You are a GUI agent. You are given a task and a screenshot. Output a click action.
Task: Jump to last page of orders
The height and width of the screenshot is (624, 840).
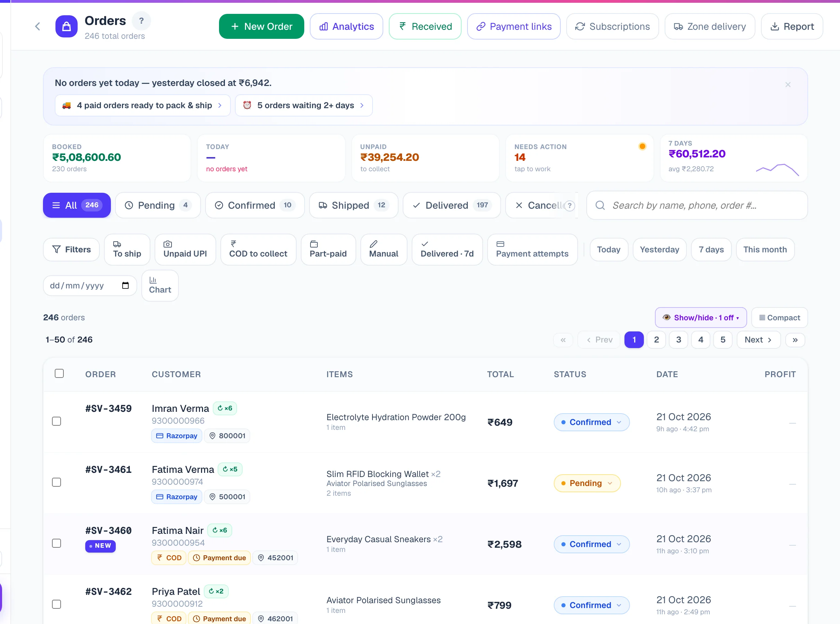point(795,340)
